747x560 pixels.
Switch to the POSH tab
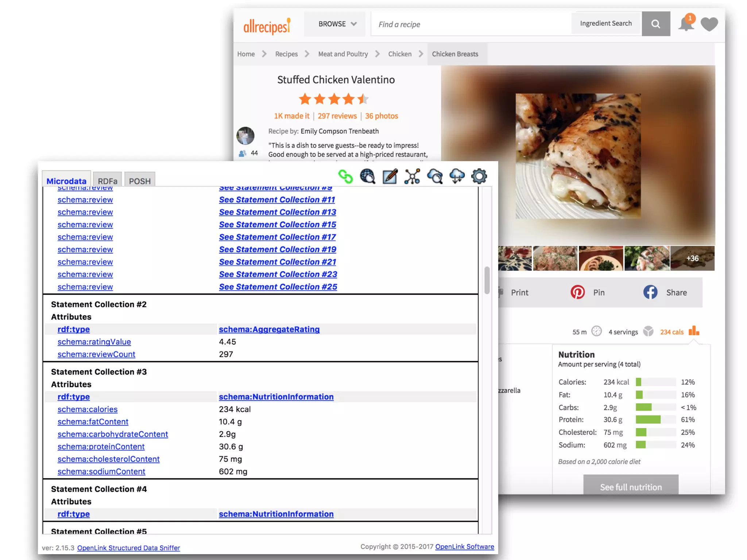pyautogui.click(x=140, y=181)
